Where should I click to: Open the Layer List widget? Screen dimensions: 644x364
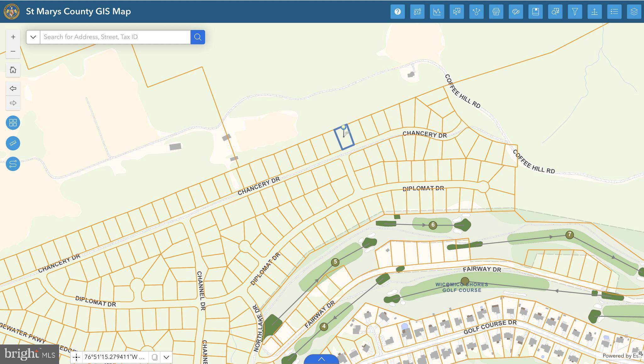(634, 12)
